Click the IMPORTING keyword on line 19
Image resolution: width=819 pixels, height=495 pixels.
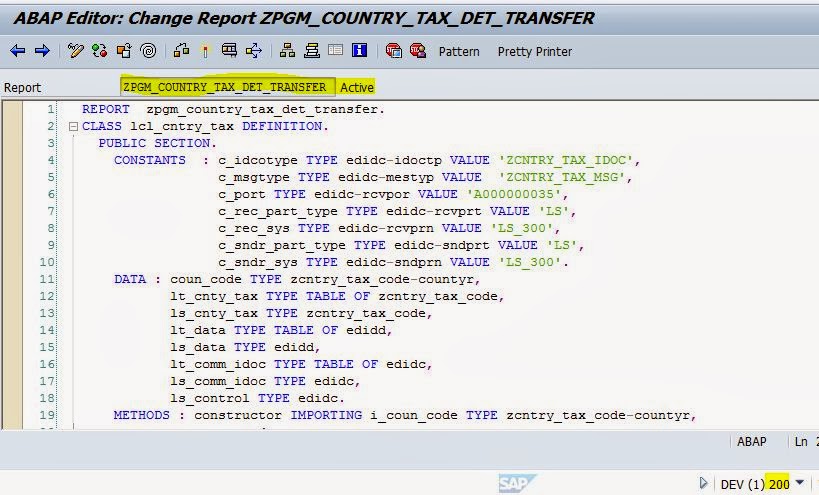326,415
